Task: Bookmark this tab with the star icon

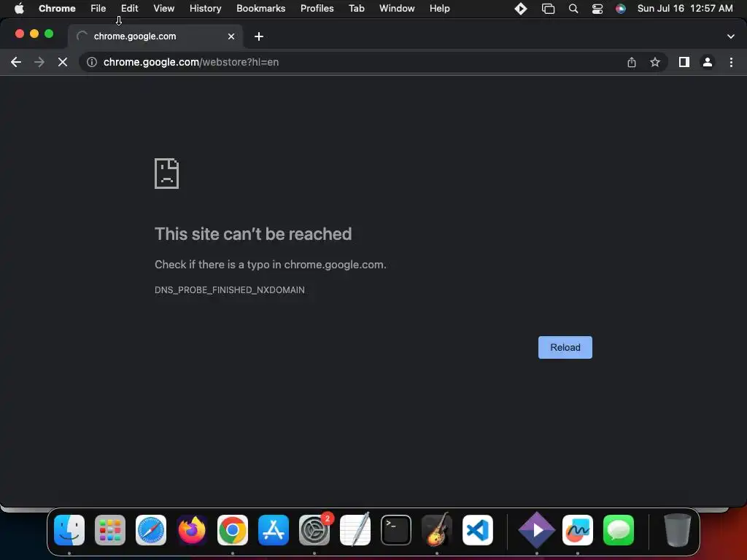Action: (655, 62)
